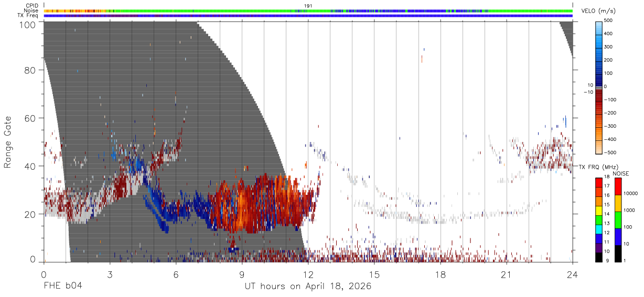Click the x-axis tick label '21'
Viewport: 644px width, 297px height.
[506, 274]
